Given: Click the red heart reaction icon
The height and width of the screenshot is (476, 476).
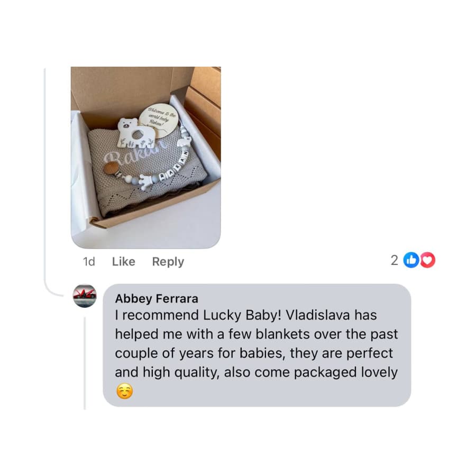Looking at the screenshot, I should click(427, 260).
